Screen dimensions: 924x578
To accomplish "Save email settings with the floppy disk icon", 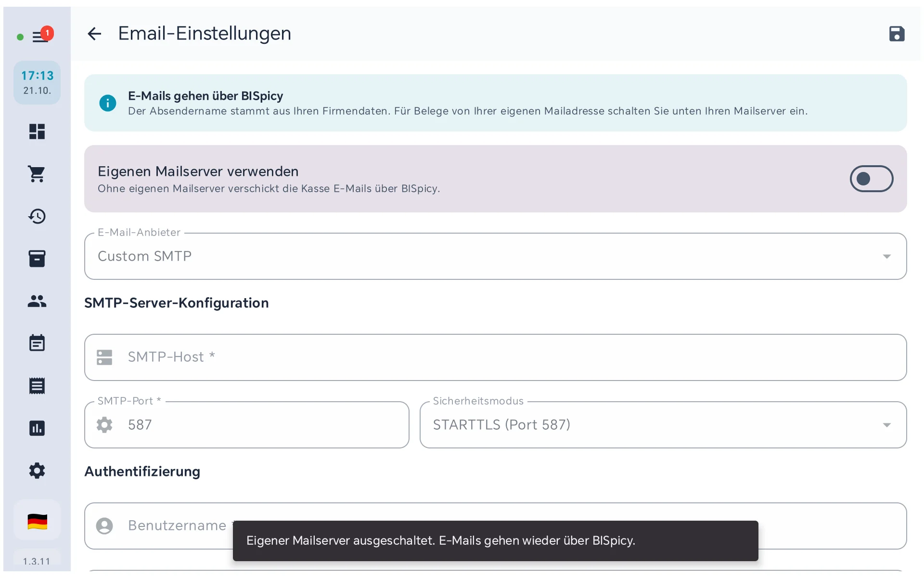I will [x=897, y=34].
